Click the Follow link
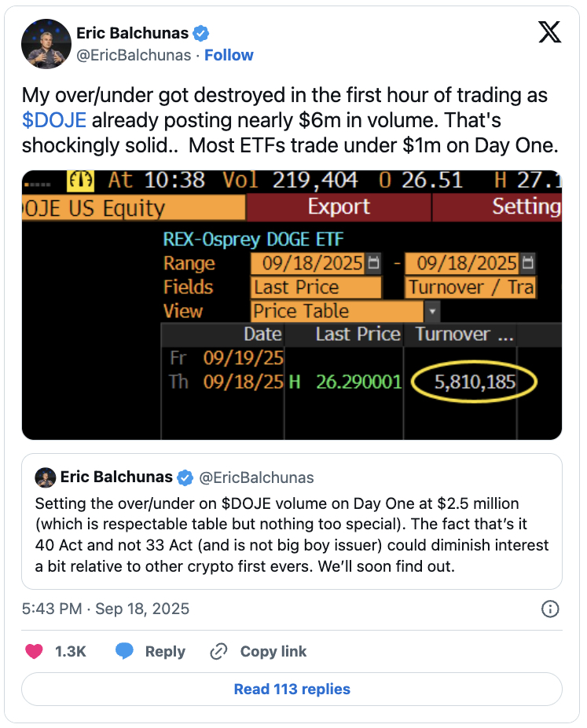 click(x=229, y=55)
